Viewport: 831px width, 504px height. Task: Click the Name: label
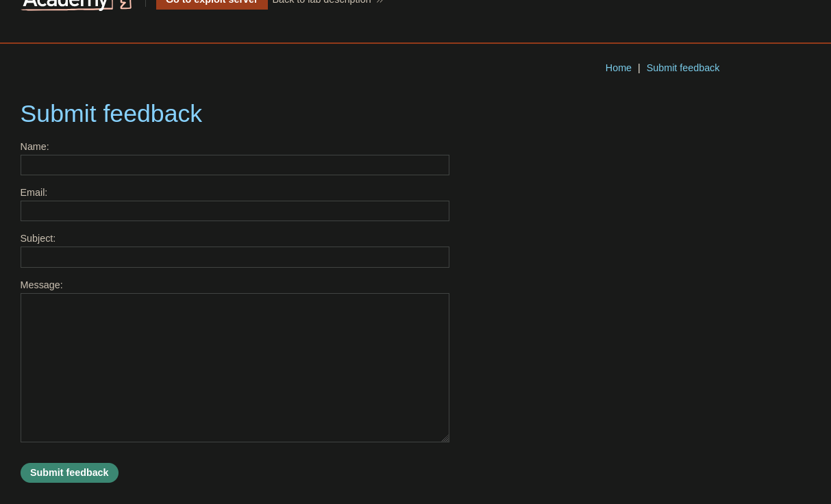point(34,147)
